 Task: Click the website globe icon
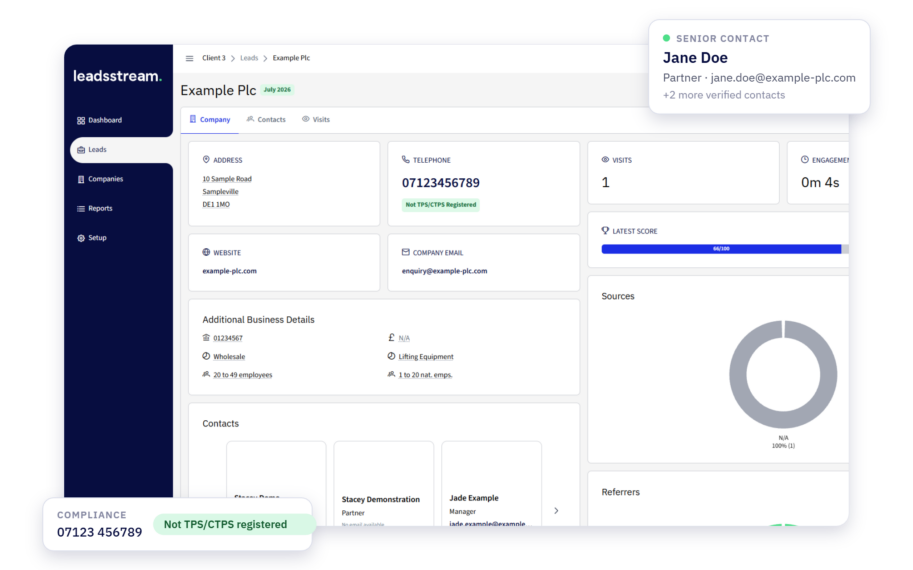(x=206, y=252)
